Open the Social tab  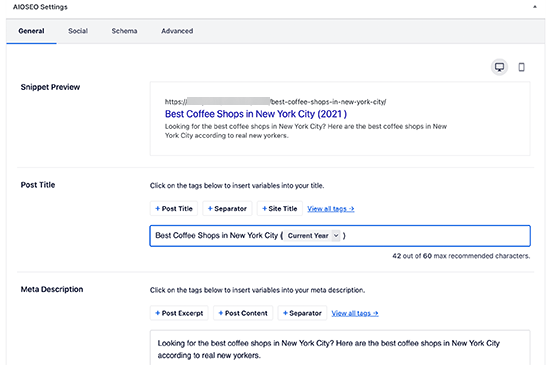78,31
